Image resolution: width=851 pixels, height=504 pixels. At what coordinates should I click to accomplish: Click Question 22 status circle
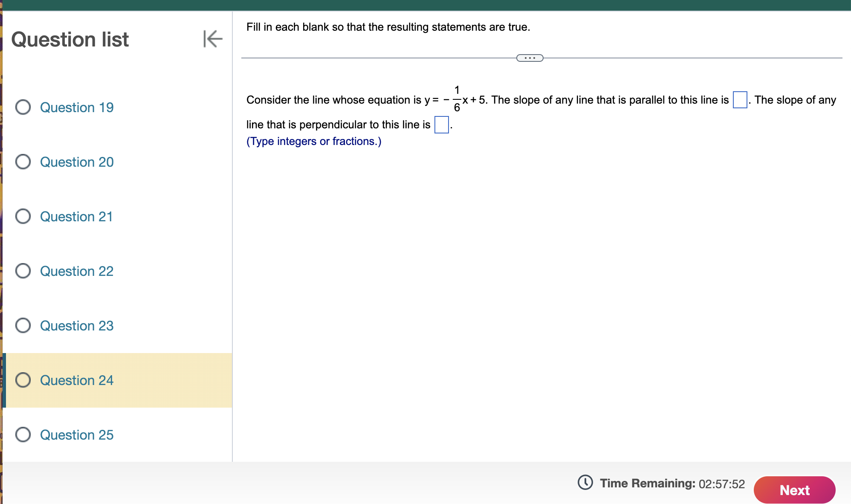(x=23, y=271)
